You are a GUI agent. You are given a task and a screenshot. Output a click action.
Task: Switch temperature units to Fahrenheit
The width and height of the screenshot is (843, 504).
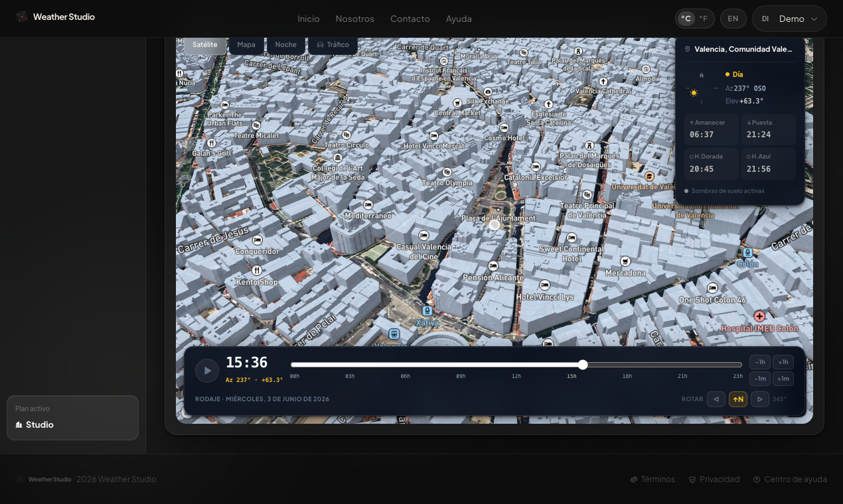pyautogui.click(x=704, y=19)
